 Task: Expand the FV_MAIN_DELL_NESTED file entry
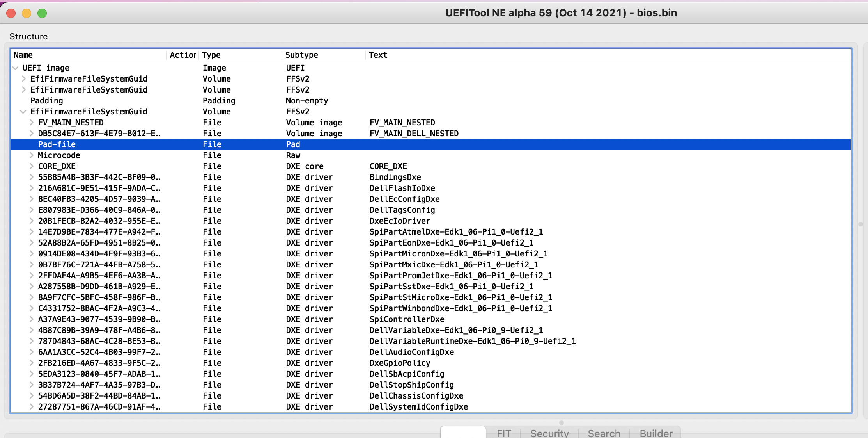tap(31, 134)
